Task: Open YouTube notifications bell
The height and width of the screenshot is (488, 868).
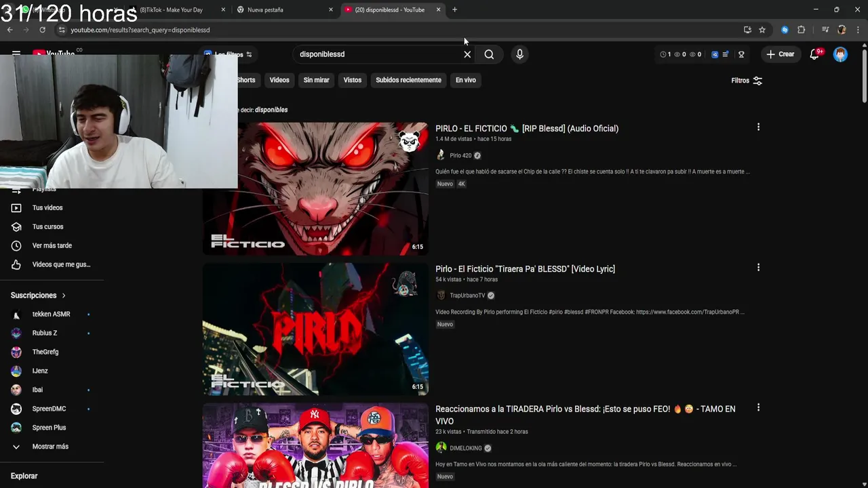Action: 814,54
